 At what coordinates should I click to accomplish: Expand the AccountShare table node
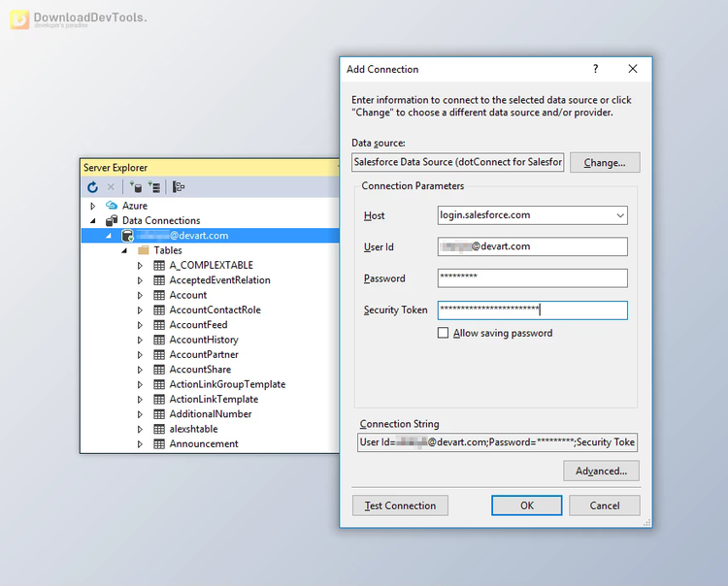pyautogui.click(x=140, y=370)
